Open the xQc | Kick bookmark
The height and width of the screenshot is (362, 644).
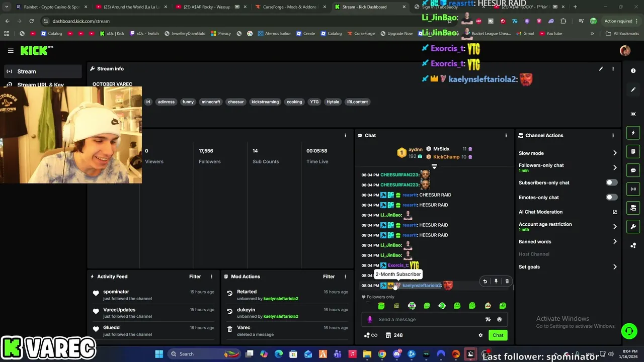(112, 34)
